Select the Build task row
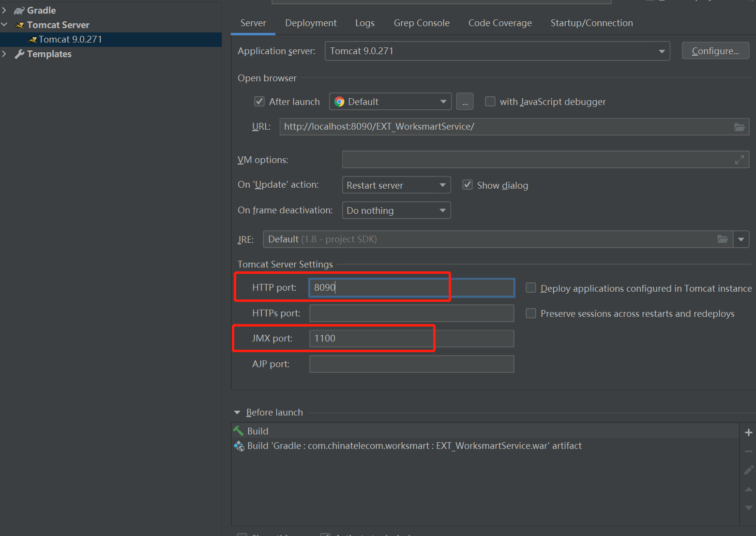Viewport: 756px width, 536px height. click(x=485, y=431)
